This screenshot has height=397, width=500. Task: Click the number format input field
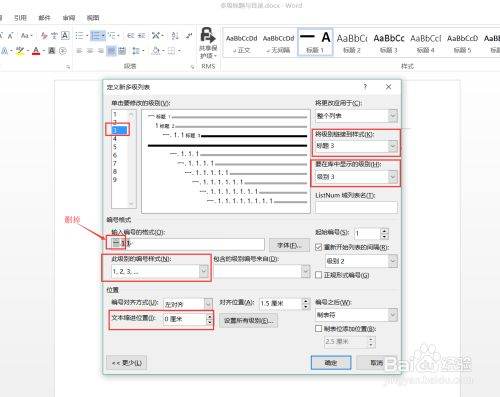pyautogui.click(x=188, y=244)
